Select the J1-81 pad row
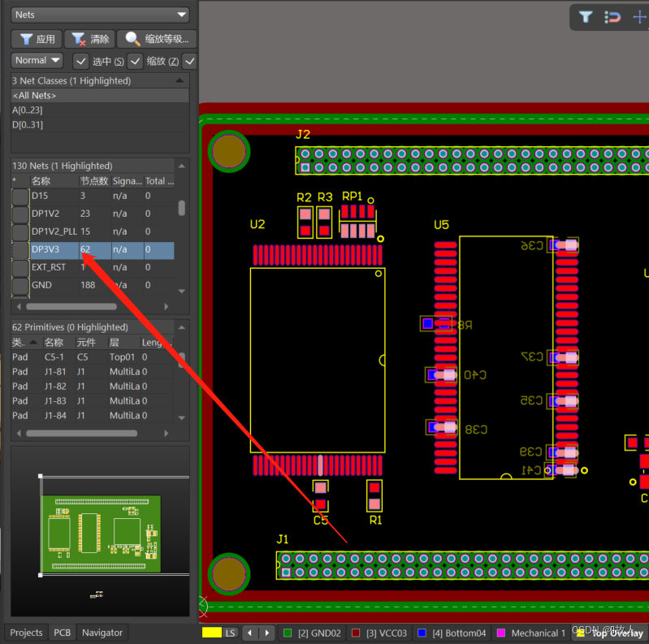The height and width of the screenshot is (644, 649). click(93, 372)
